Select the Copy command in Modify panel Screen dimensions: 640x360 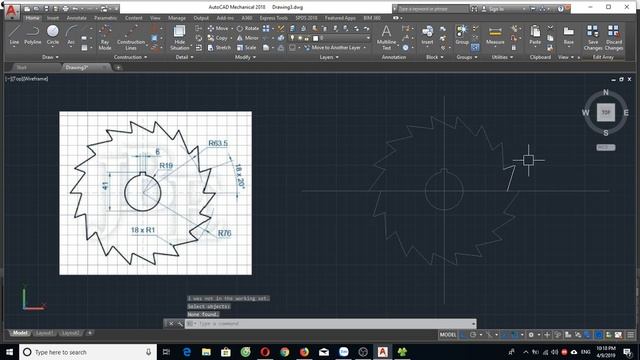(218, 38)
